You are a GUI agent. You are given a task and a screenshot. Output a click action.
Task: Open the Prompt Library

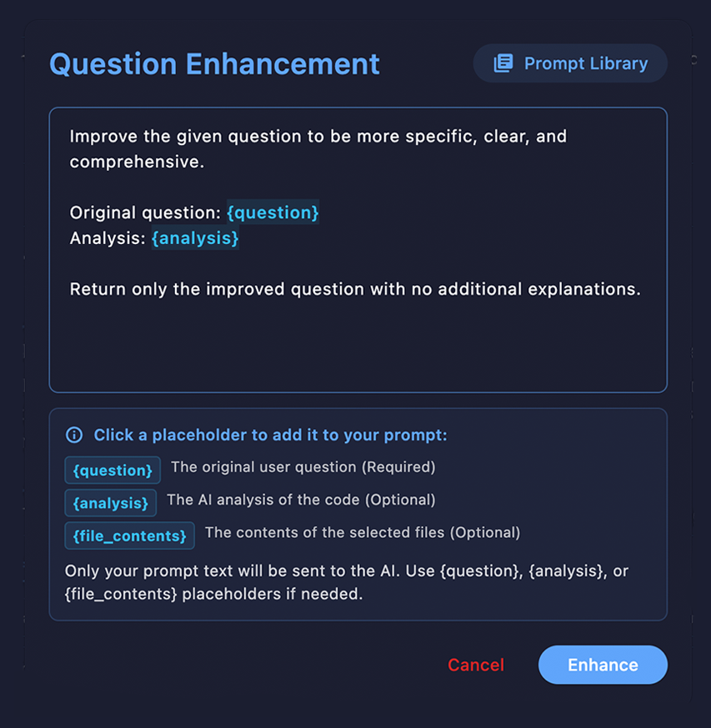click(x=570, y=63)
